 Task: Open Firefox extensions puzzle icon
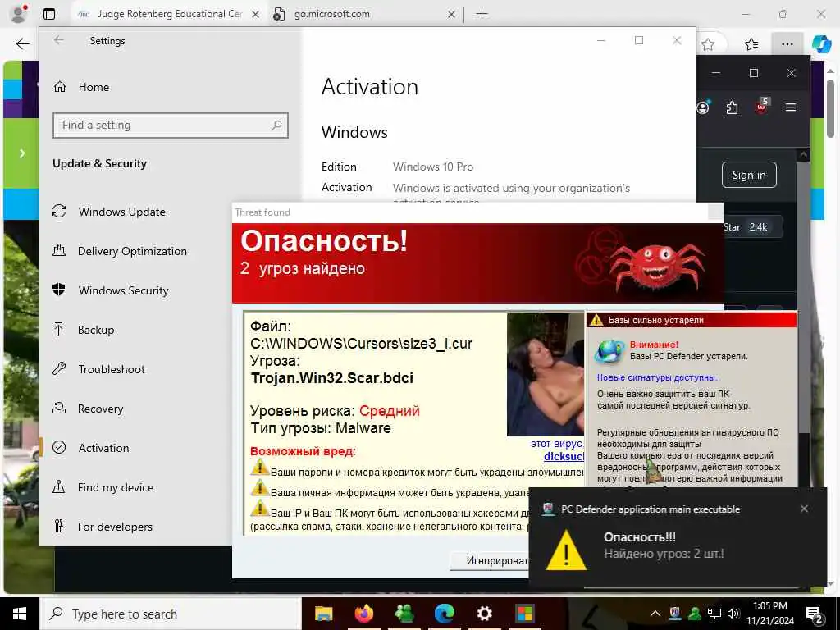(x=732, y=107)
